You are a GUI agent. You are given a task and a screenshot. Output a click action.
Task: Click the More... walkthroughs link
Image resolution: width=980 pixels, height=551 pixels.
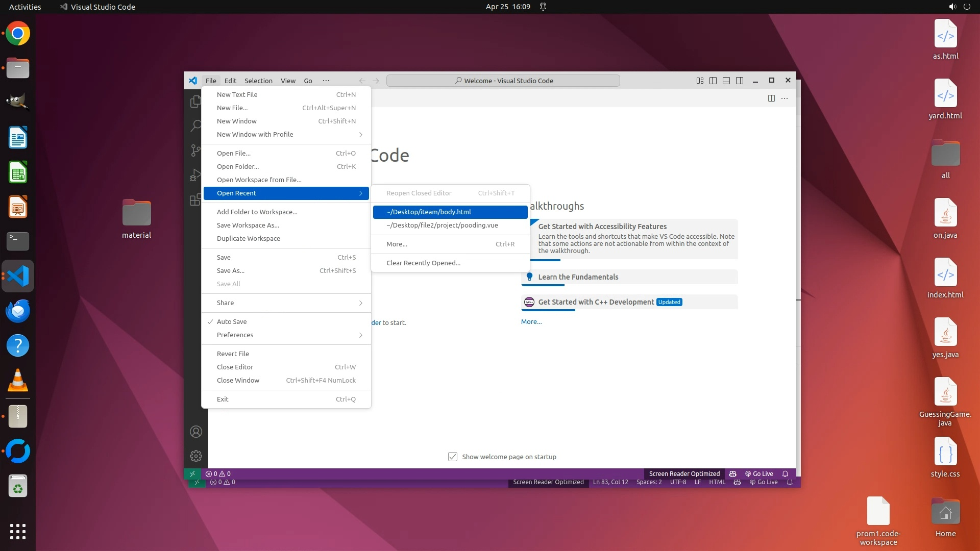pos(531,321)
